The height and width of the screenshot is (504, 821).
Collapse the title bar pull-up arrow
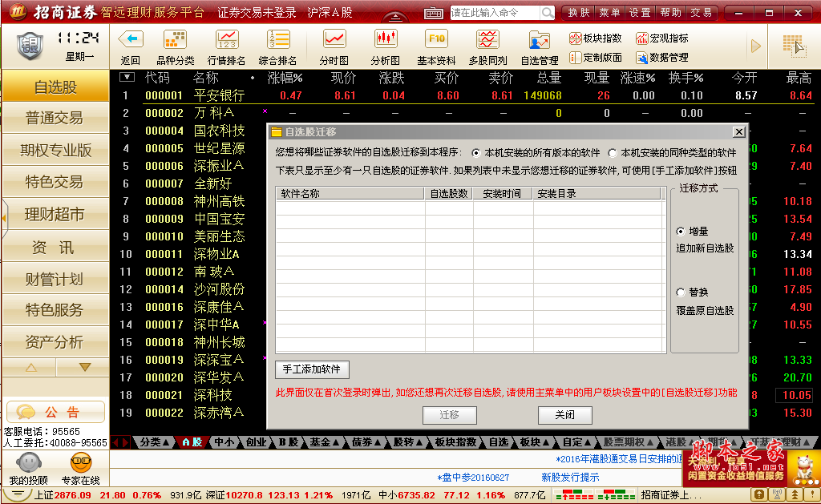tap(396, 16)
